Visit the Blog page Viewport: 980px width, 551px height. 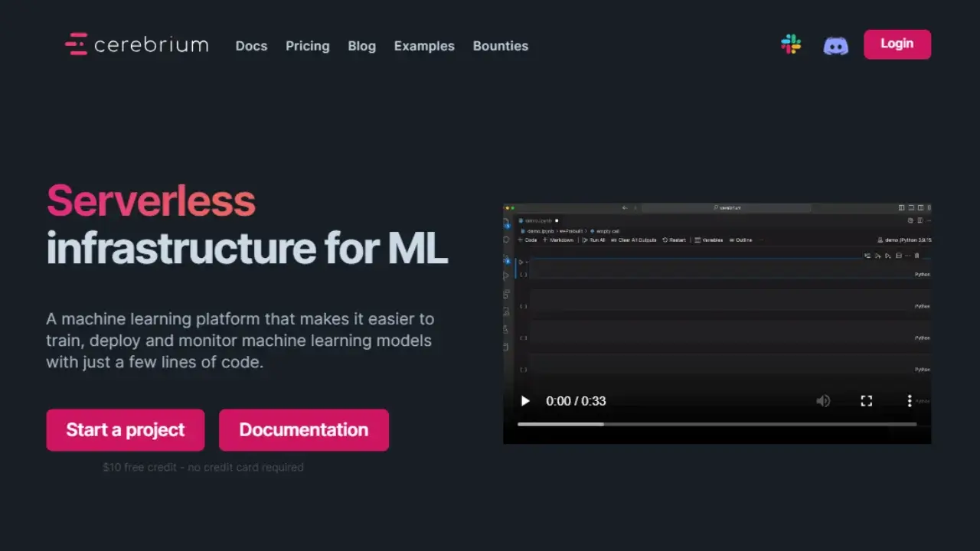[361, 46]
